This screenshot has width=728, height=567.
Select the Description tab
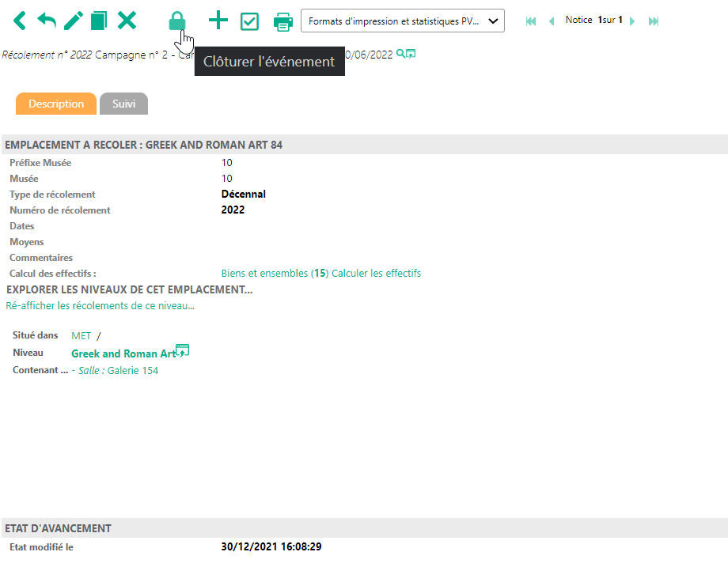(x=56, y=104)
